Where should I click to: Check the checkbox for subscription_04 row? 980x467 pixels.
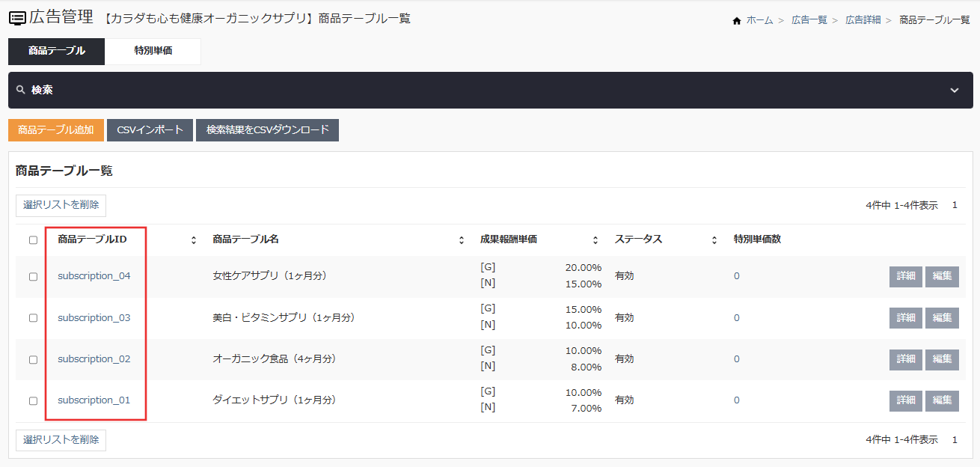pyautogui.click(x=32, y=276)
